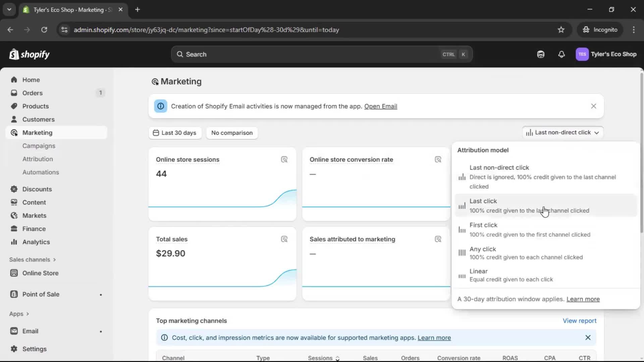Open report icon on Online store sessions card

[284, 160]
